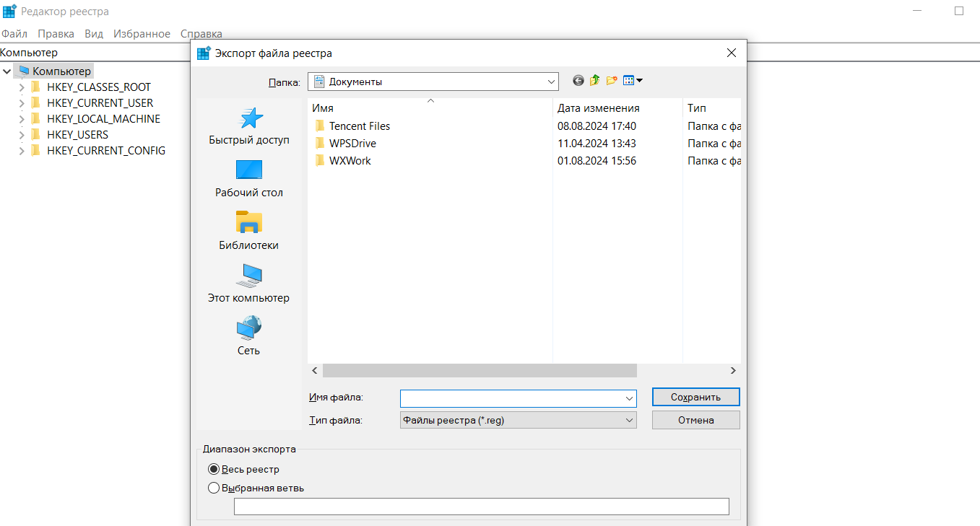980x526 pixels.
Task: Click the registry editor icon in dialog title
Action: pos(204,53)
